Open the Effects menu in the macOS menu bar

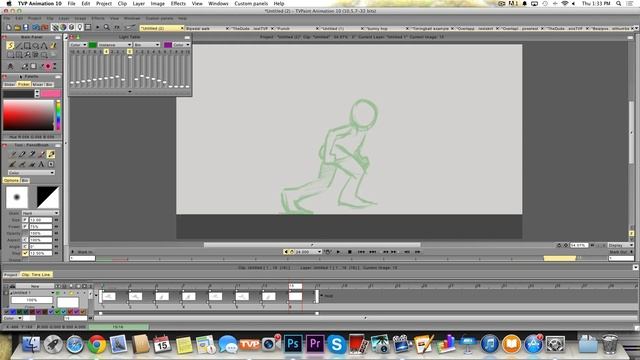pos(178,3)
